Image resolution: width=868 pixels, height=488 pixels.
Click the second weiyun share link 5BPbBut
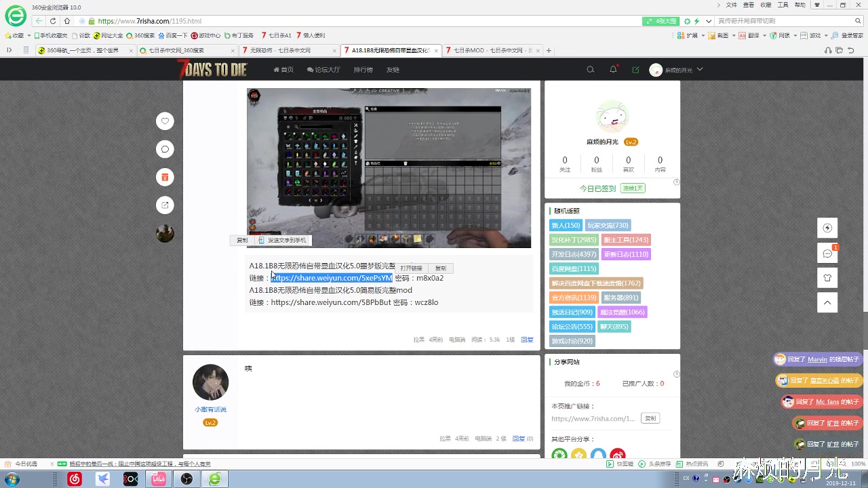pyautogui.click(x=331, y=302)
